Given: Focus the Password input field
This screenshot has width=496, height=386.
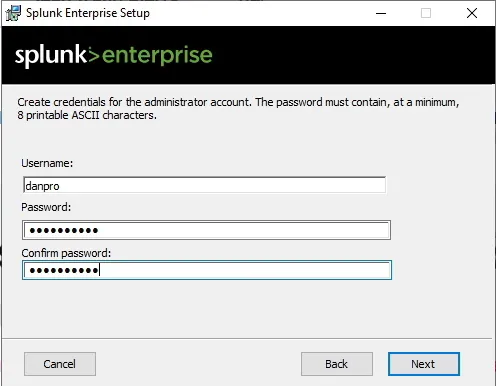Looking at the screenshot, I should coord(206,230).
